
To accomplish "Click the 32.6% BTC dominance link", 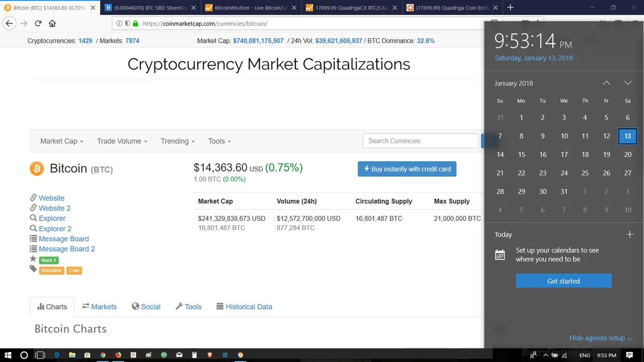I will click(x=426, y=41).
